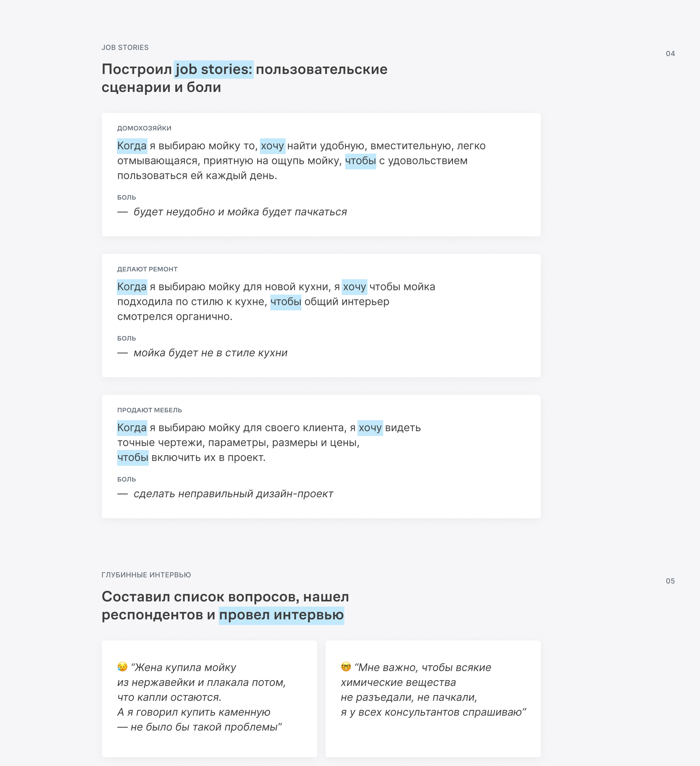Screen dimensions: 700x766
Task: Click the highlighted "провел интервью" heading text
Action: coord(281,615)
